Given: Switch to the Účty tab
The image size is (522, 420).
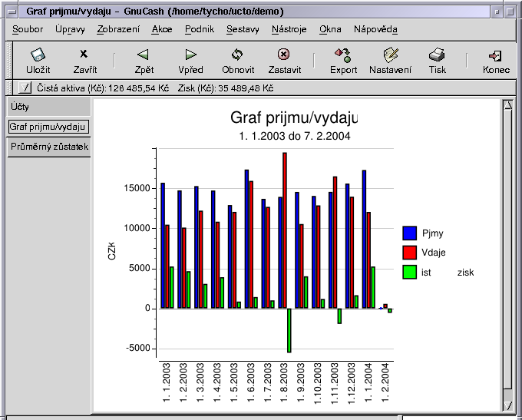Looking at the screenshot, I should click(x=48, y=106).
